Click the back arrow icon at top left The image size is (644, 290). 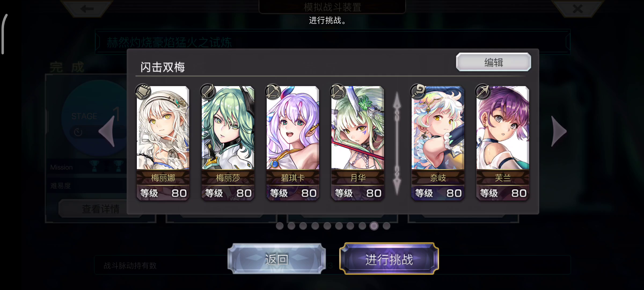pyautogui.click(x=87, y=9)
